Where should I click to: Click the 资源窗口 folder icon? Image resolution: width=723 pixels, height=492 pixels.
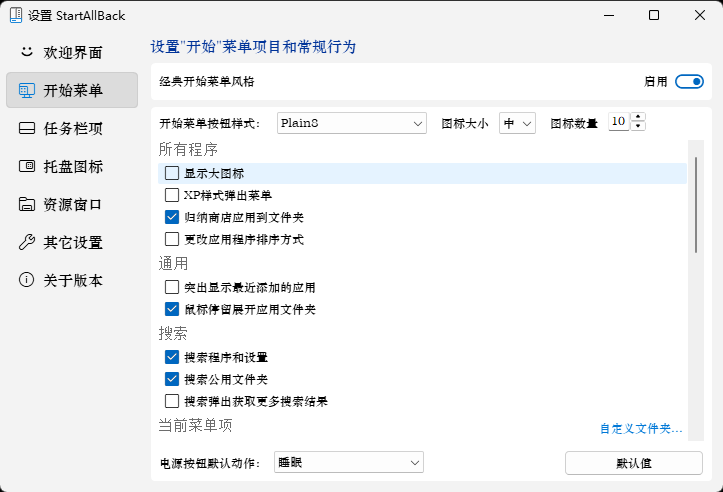(26, 204)
